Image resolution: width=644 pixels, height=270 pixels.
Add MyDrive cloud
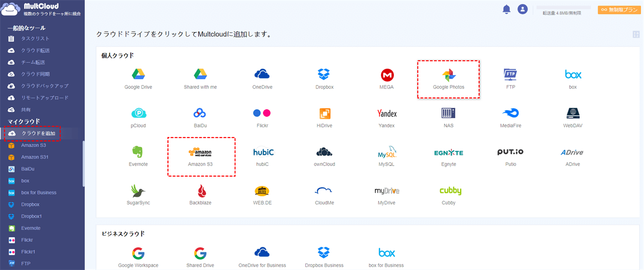pos(387,195)
